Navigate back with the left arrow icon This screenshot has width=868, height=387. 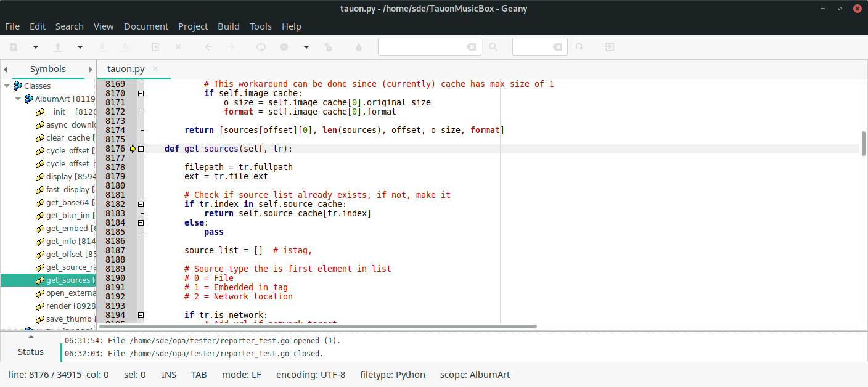[x=208, y=46]
